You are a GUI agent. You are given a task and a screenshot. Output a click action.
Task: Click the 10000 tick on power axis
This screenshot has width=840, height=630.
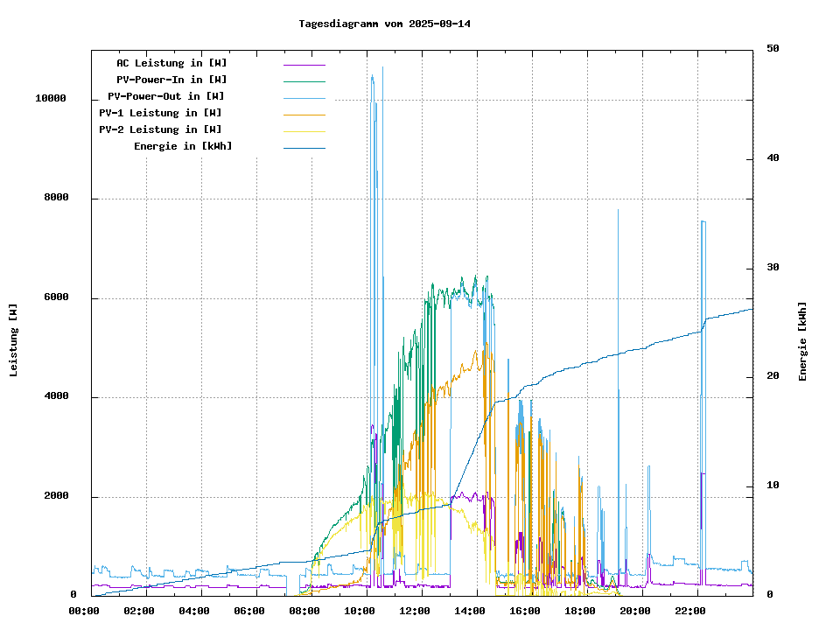pyautogui.click(x=51, y=99)
